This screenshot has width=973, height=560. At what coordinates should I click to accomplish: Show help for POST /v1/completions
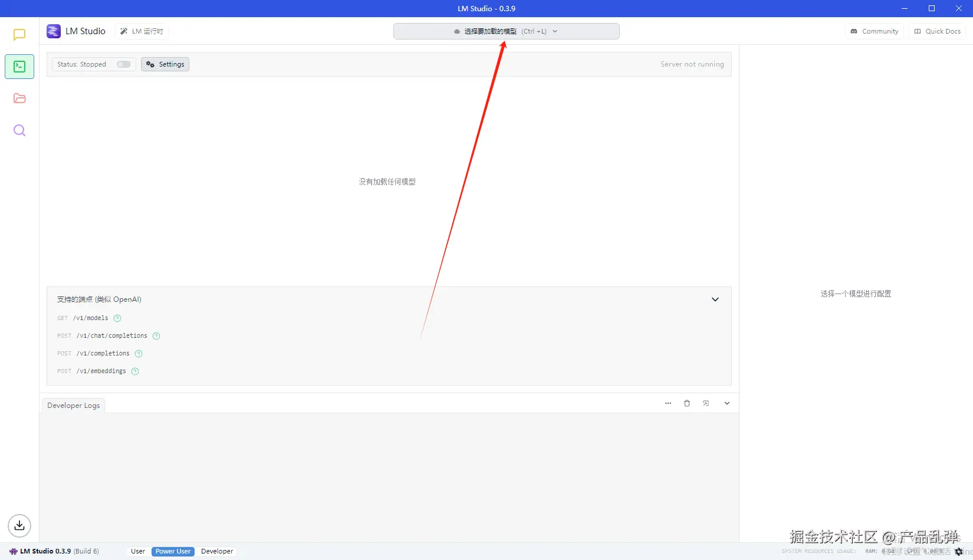coord(139,354)
